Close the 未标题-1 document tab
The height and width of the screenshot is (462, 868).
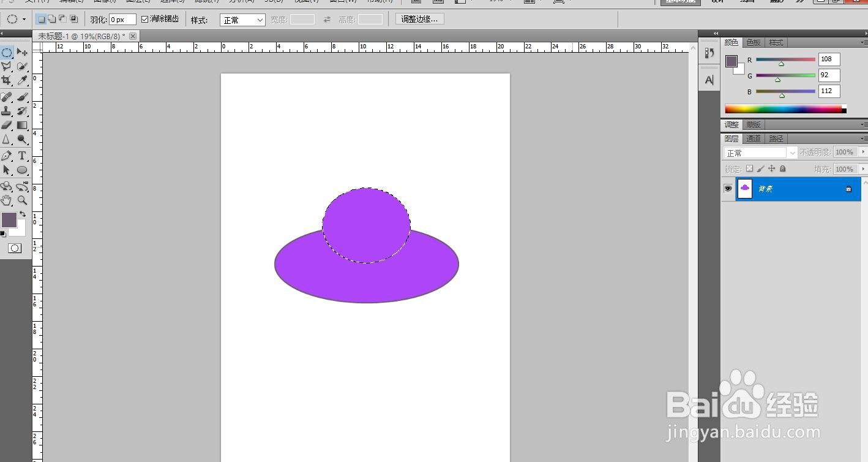(x=133, y=37)
